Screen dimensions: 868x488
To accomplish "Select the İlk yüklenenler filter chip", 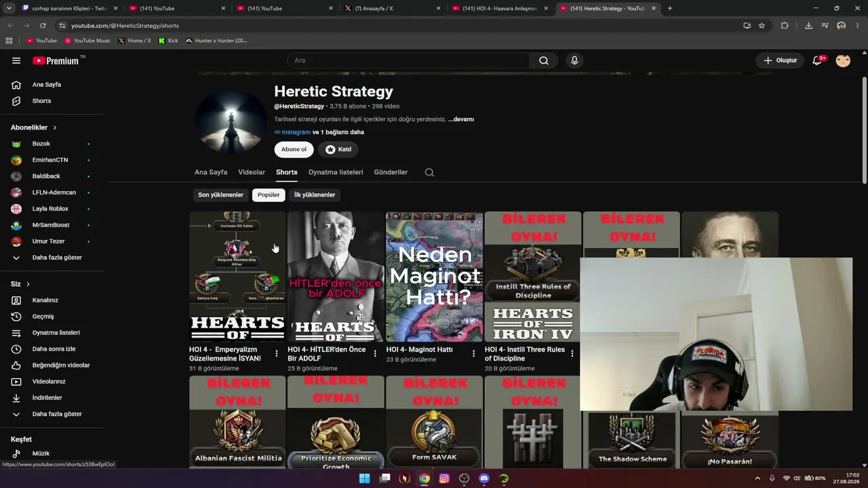I will [315, 195].
